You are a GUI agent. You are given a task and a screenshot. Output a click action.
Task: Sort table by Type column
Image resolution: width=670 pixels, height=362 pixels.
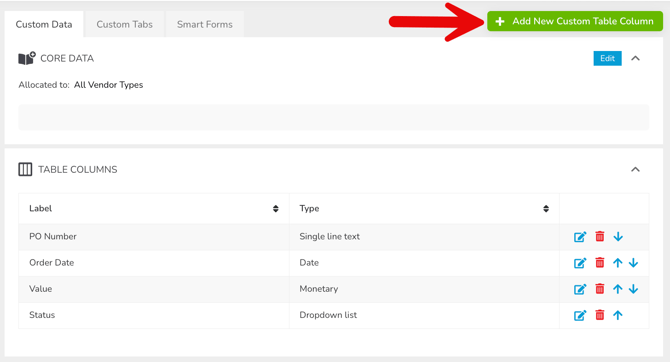pyautogui.click(x=546, y=209)
